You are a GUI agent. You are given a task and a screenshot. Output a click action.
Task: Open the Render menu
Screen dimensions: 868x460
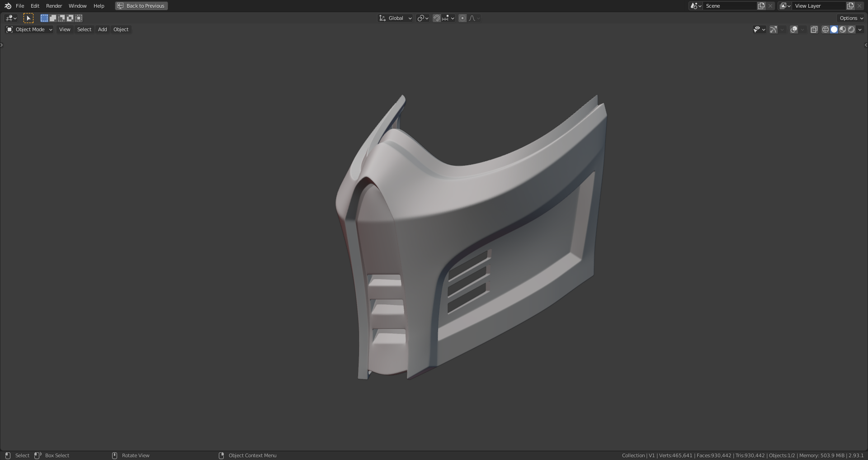54,6
